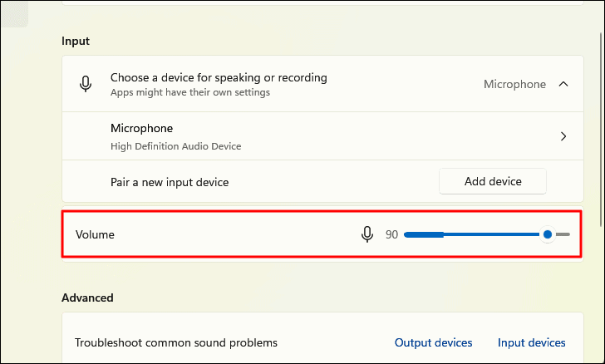Click the input volume slider thumb
605x364 pixels.
coord(547,235)
